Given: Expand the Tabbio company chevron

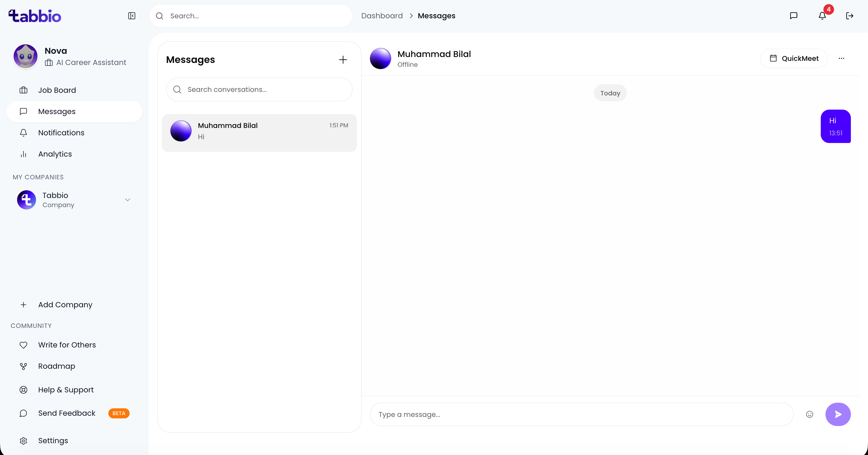Looking at the screenshot, I should point(128,200).
